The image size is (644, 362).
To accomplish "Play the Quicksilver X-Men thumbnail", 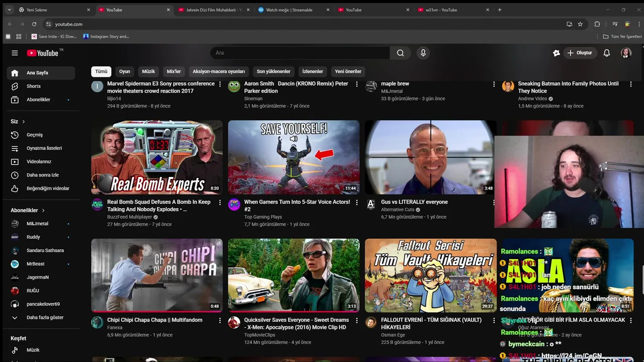I will point(294,276).
